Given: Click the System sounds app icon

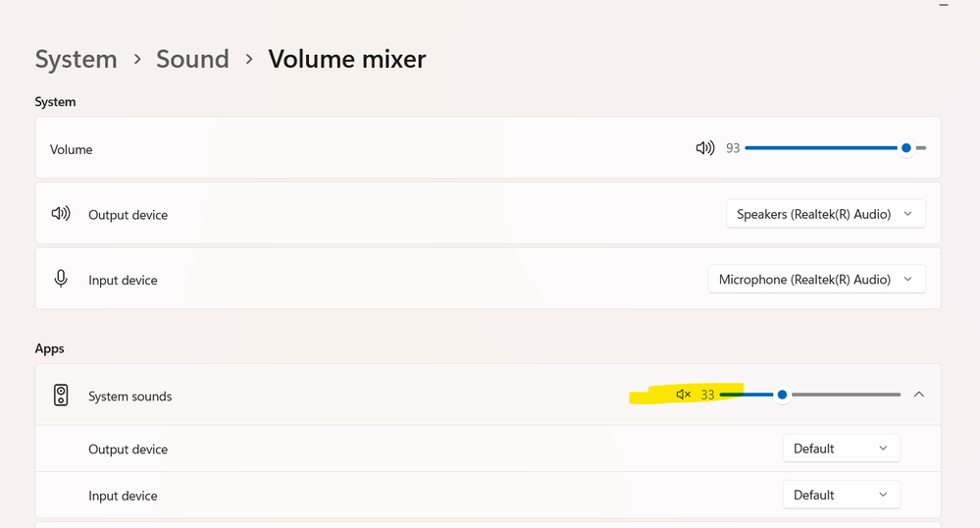Looking at the screenshot, I should 61,396.
